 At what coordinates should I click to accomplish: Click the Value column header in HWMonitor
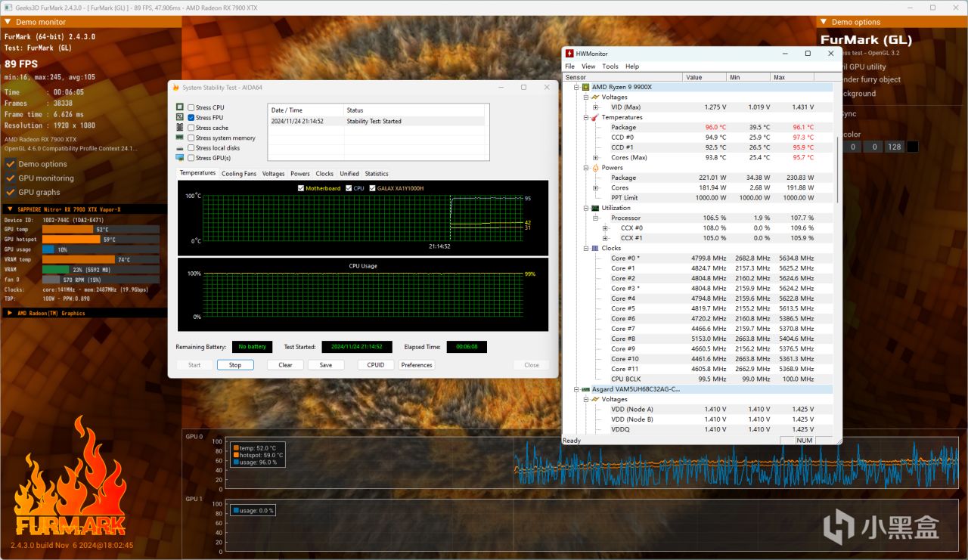[705, 77]
